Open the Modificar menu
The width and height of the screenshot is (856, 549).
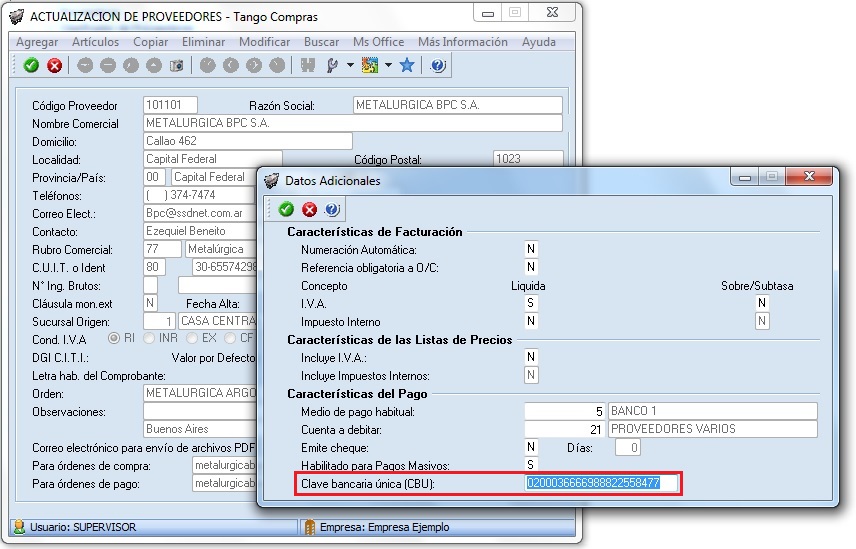[265, 42]
